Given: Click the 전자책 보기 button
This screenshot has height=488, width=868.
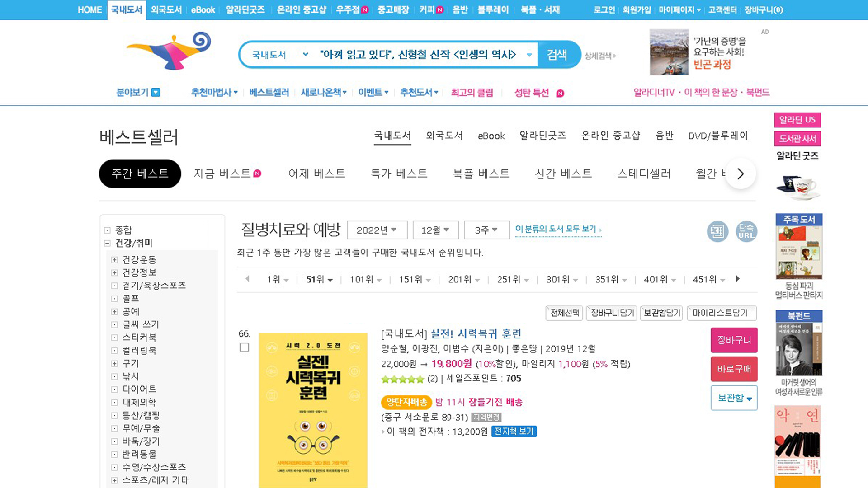Looking at the screenshot, I should (x=514, y=432).
